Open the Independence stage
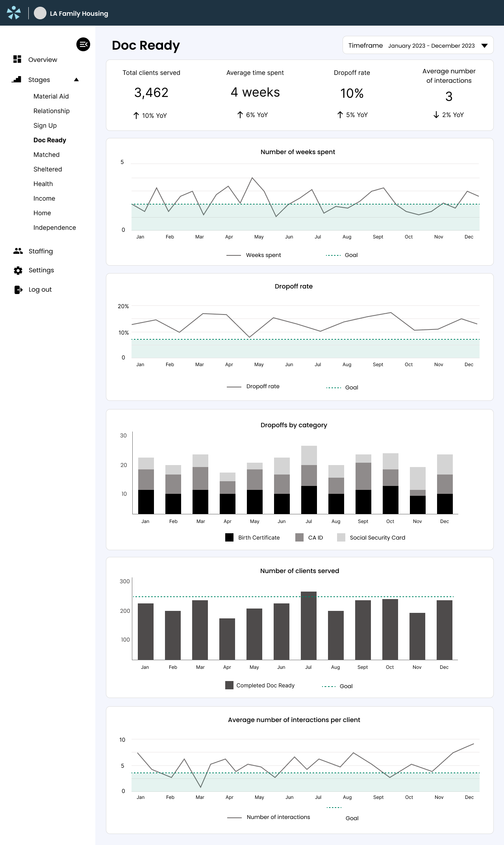The height and width of the screenshot is (845, 504). 55,227
